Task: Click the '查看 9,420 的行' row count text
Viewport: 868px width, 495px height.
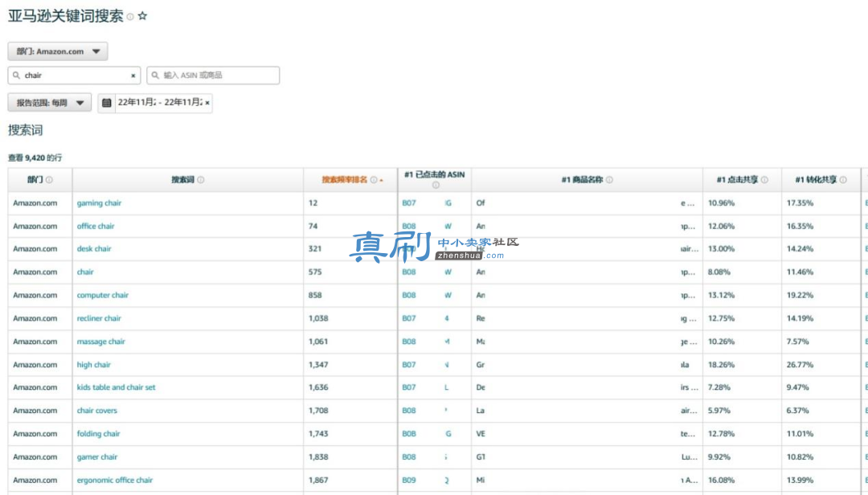Action: point(35,157)
